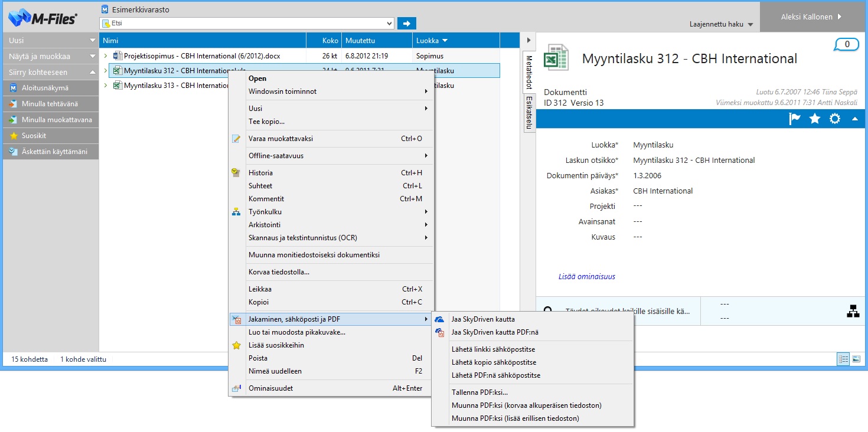The width and height of the screenshot is (868, 432).
Task: Switch to the Esikatselu tab
Action: (x=529, y=113)
